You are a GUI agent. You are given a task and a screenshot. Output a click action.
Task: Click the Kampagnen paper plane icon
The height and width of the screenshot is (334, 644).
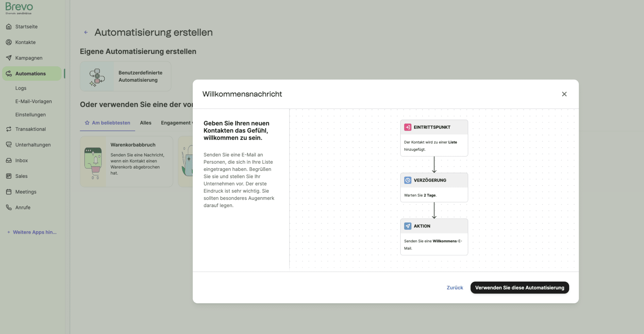pyautogui.click(x=9, y=58)
